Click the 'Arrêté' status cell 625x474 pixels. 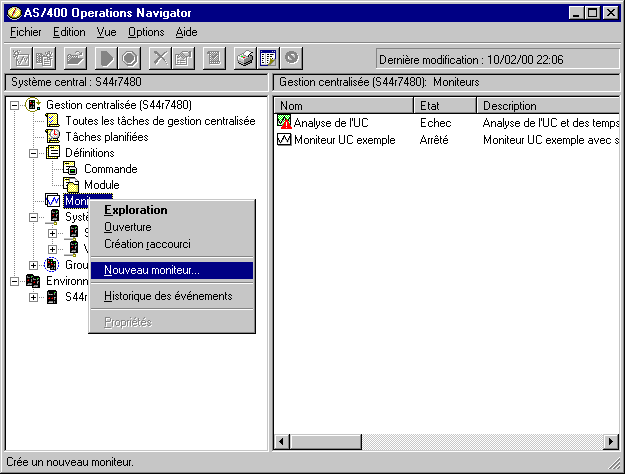[x=434, y=140]
